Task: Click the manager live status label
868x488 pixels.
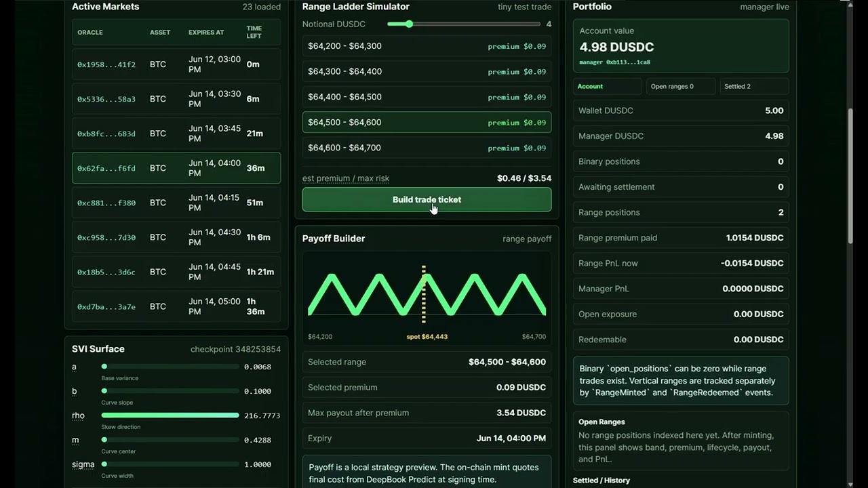Action: coord(764,7)
